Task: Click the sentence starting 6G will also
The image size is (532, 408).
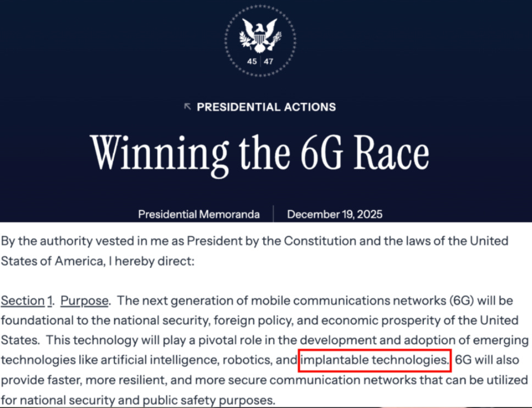Action: [x=264, y=380]
